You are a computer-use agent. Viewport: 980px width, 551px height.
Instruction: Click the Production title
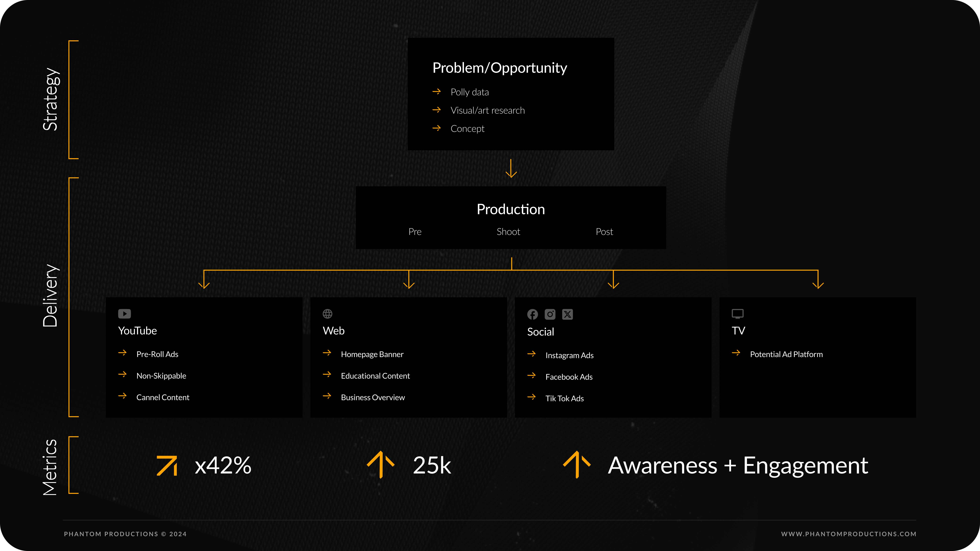(x=511, y=210)
